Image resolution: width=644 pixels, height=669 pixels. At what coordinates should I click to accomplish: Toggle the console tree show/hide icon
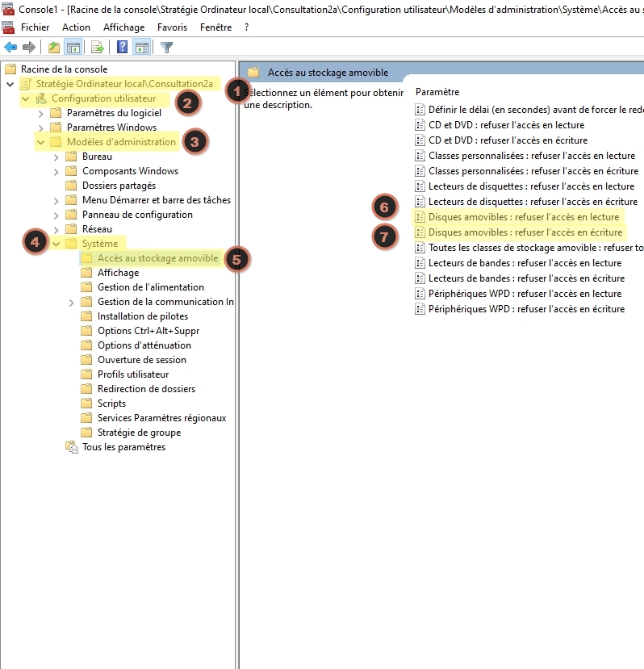73,47
